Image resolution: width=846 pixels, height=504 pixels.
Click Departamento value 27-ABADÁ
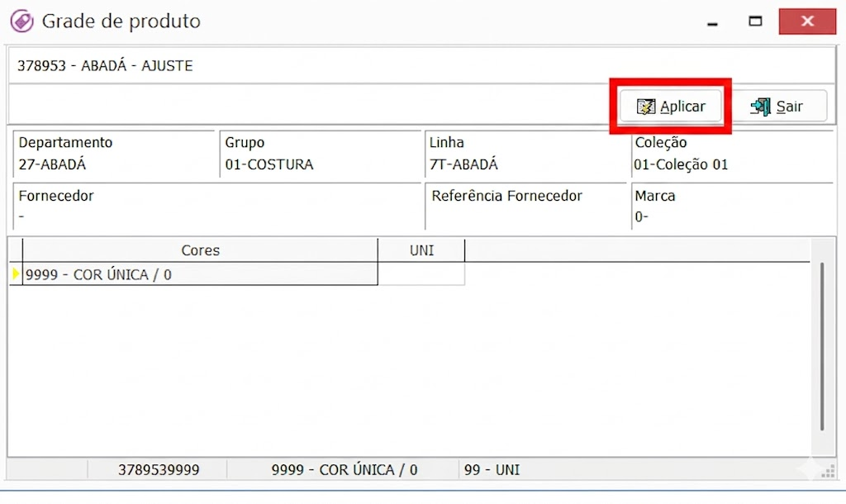(52, 164)
